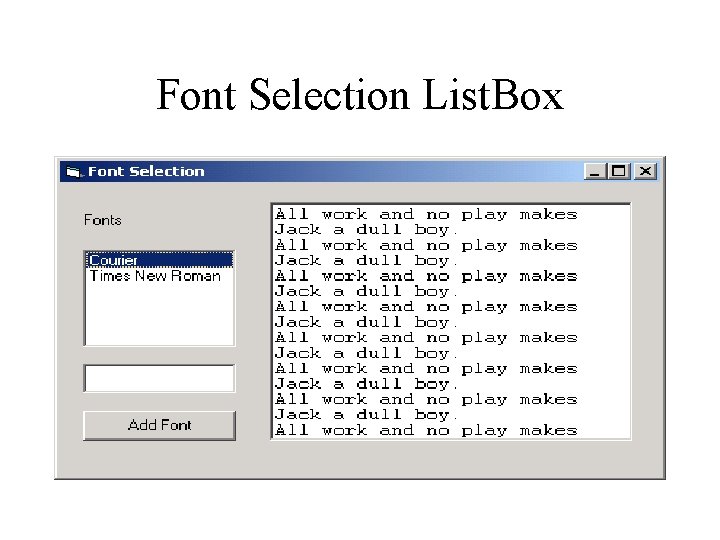Close the Font Selection window
This screenshot has height=540, width=720.
[x=645, y=171]
